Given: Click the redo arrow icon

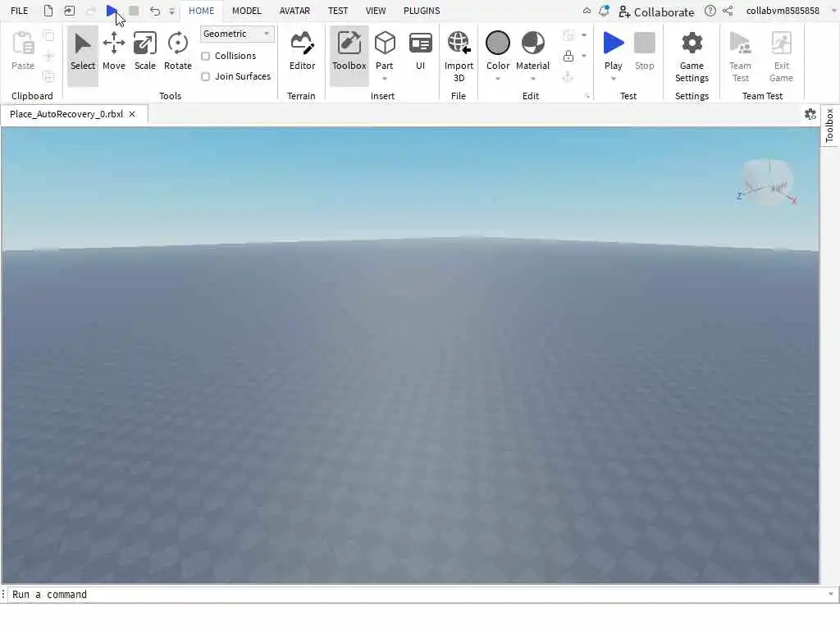Looking at the screenshot, I should (90, 11).
